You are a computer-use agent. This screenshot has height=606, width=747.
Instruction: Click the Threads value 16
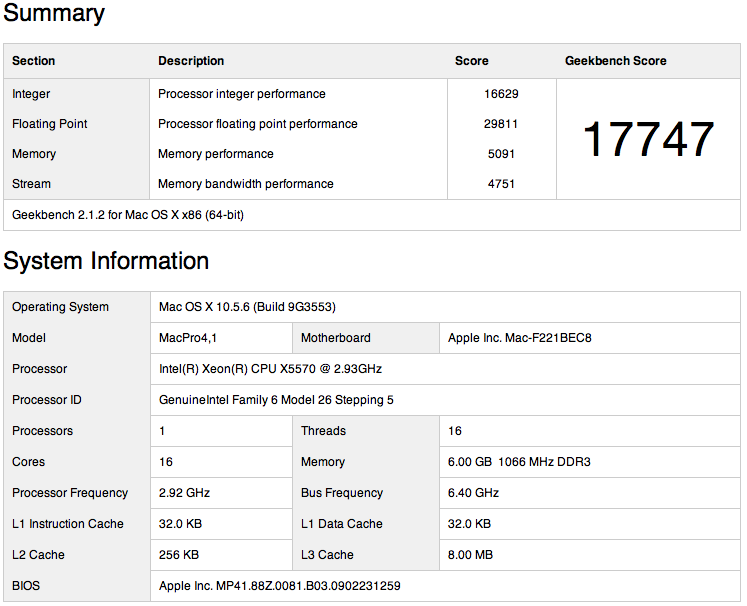455,431
